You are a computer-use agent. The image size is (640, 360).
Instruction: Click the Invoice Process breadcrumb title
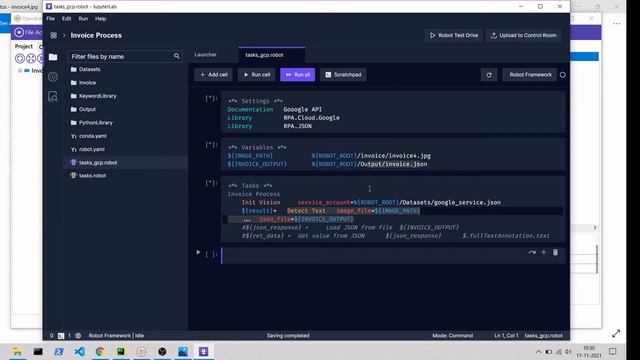tap(96, 36)
